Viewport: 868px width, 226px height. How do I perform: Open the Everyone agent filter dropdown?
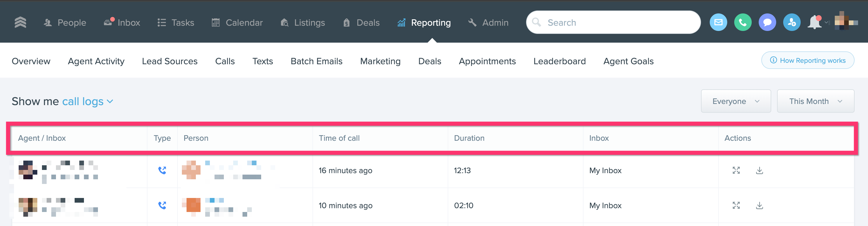point(736,101)
